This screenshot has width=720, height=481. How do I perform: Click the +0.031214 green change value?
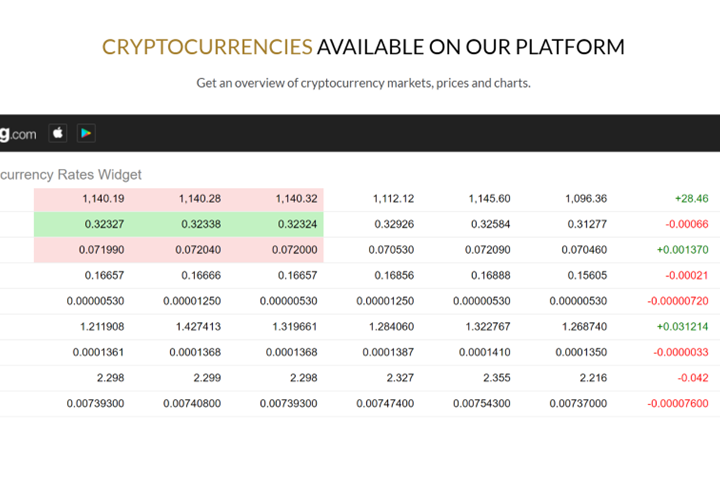point(682,326)
